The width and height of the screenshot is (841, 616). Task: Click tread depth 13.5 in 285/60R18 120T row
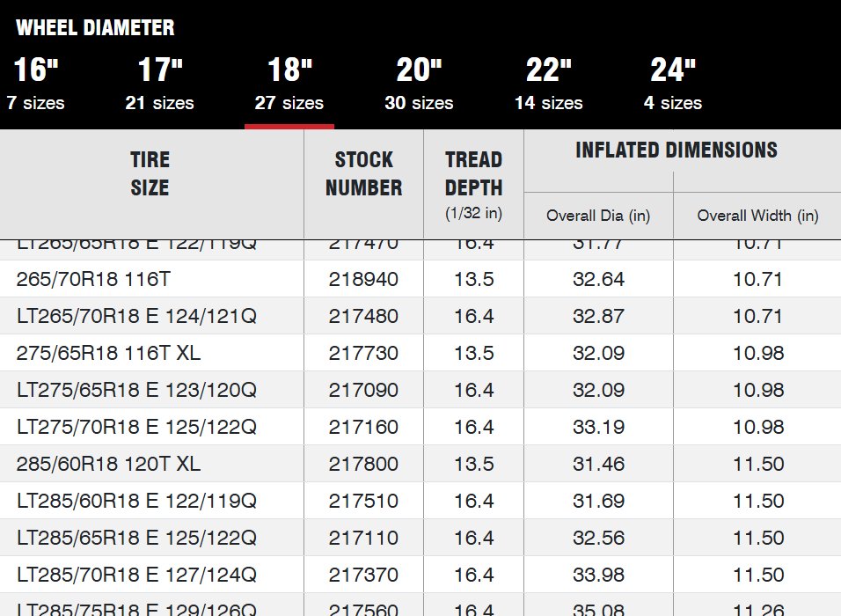click(474, 464)
